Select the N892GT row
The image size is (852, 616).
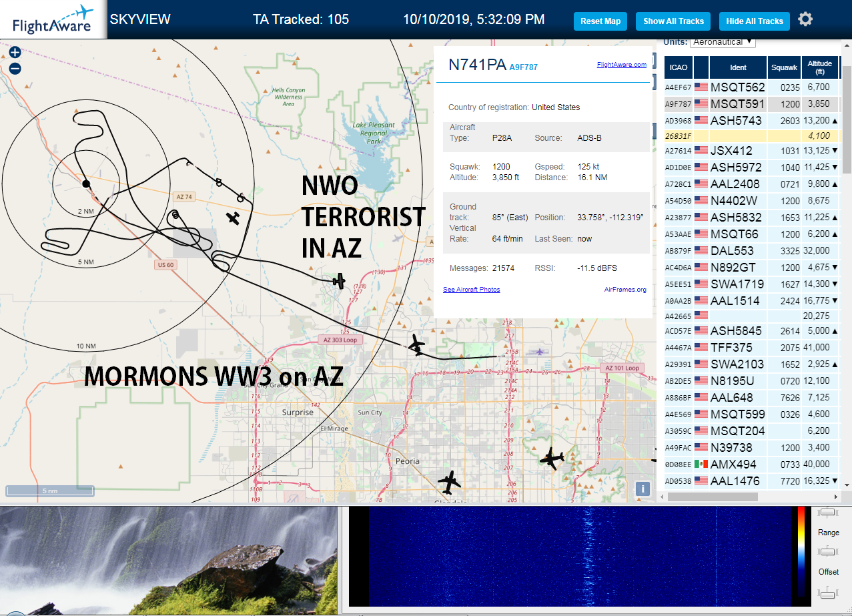click(x=752, y=267)
